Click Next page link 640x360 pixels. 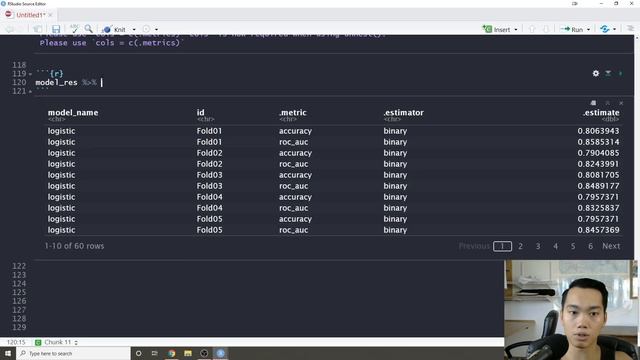(611, 246)
